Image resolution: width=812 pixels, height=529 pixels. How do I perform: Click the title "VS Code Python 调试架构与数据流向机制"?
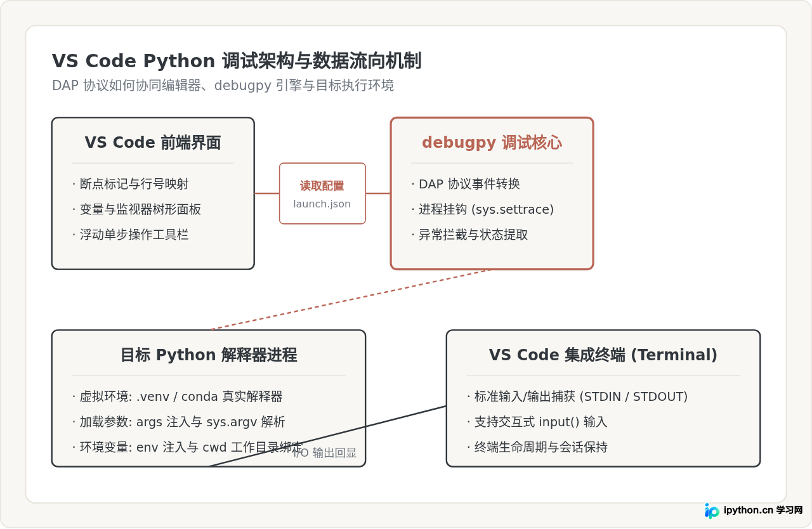237,62
